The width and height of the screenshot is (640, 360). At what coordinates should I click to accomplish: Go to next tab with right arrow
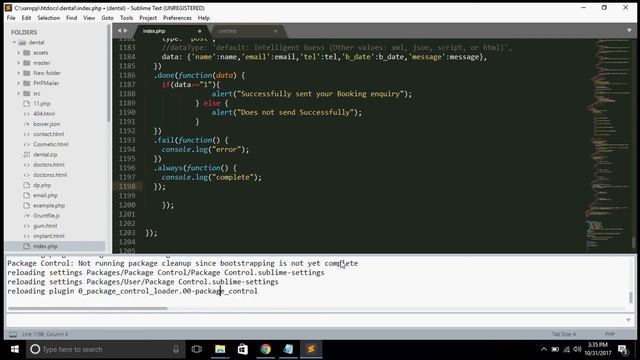coord(125,31)
